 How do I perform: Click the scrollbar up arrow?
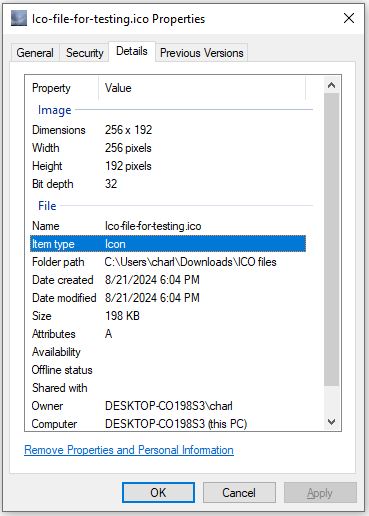[x=331, y=85]
